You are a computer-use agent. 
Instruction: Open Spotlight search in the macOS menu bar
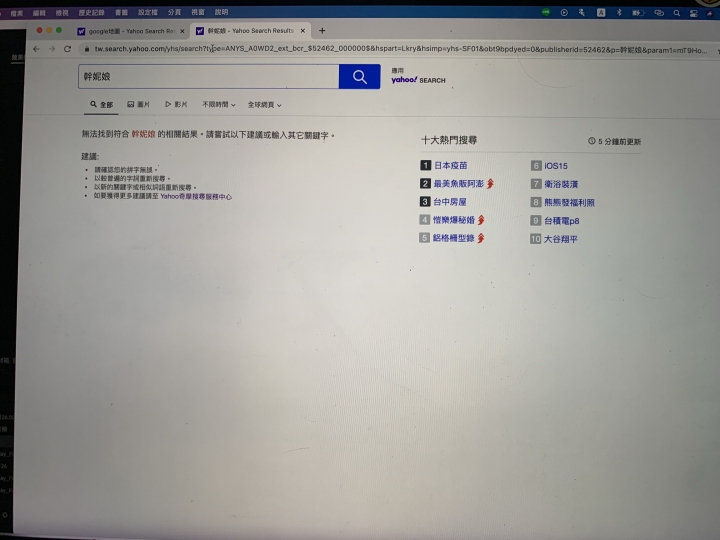tap(676, 13)
